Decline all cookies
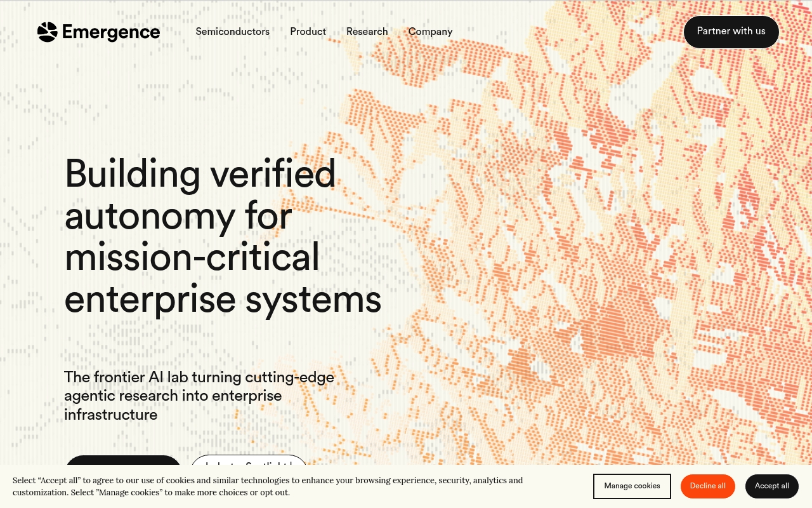 (x=708, y=486)
